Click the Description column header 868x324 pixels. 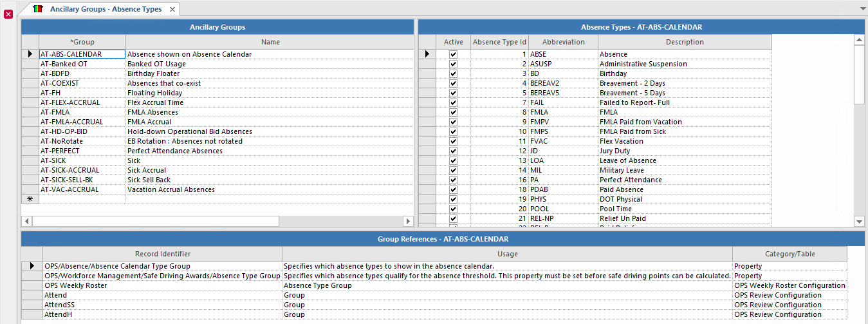(x=685, y=42)
